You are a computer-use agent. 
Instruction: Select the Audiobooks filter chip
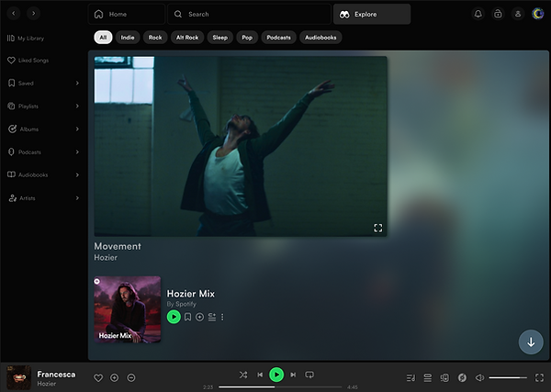(x=320, y=38)
